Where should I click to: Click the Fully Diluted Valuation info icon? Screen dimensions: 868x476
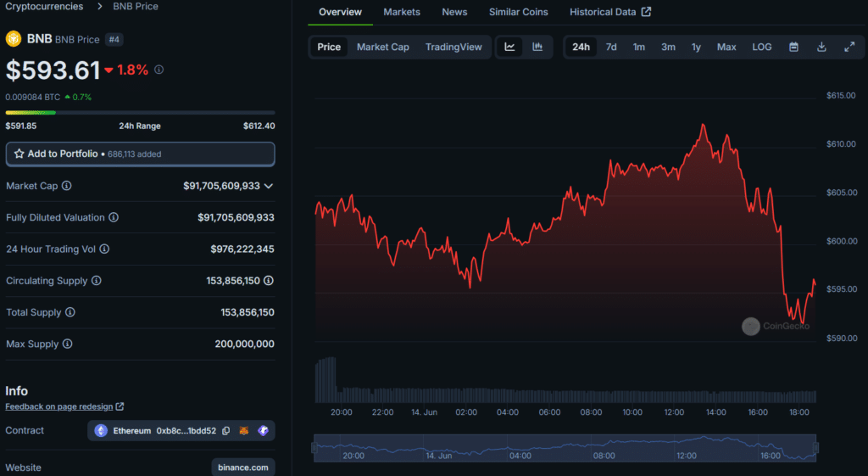[x=114, y=217]
